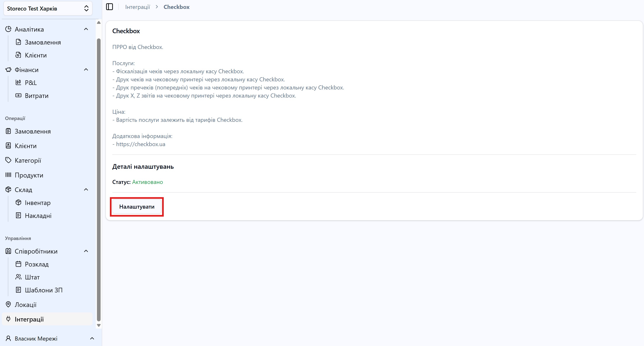Click the Products barcode icon
This screenshot has width=644, height=346.
click(8, 175)
